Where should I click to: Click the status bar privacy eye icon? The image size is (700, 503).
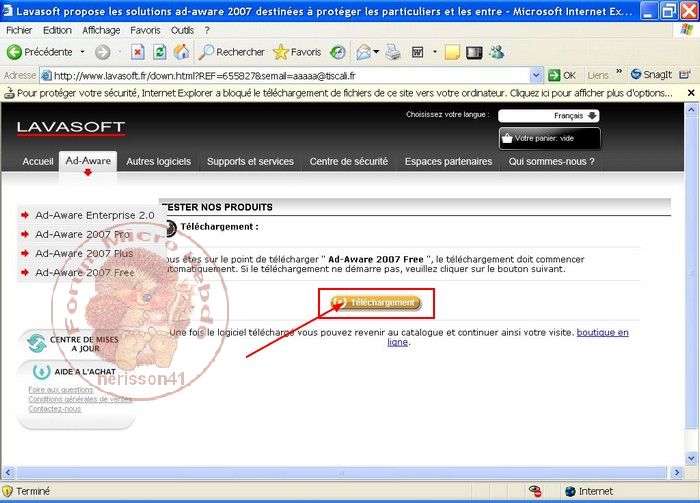(x=535, y=491)
